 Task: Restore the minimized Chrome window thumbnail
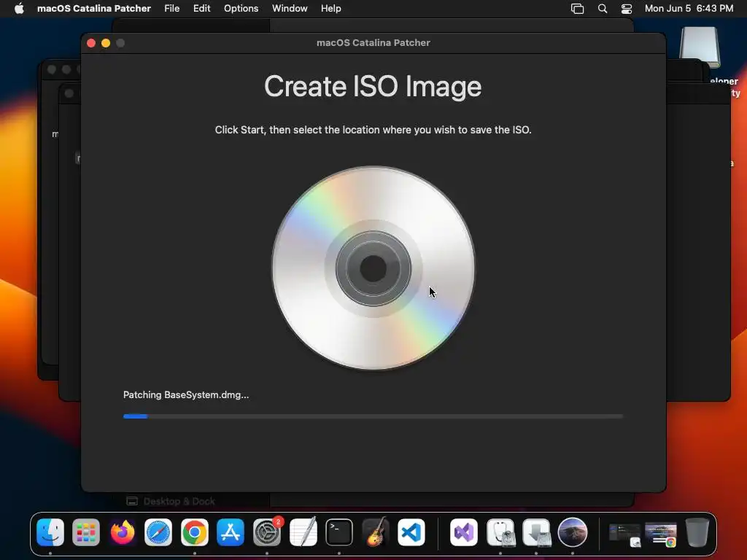(x=661, y=534)
